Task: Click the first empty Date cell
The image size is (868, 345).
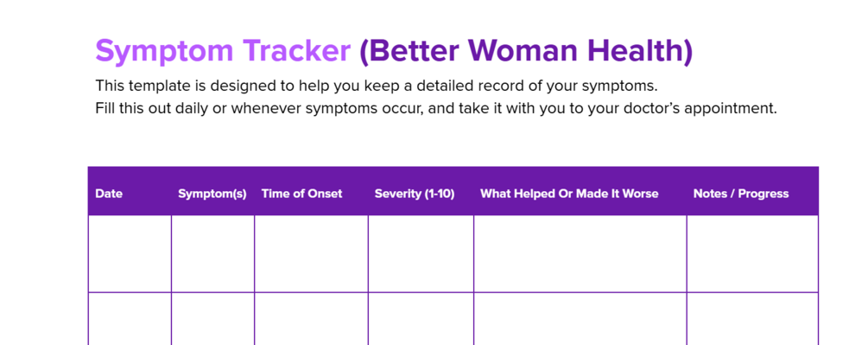Action: click(x=130, y=253)
